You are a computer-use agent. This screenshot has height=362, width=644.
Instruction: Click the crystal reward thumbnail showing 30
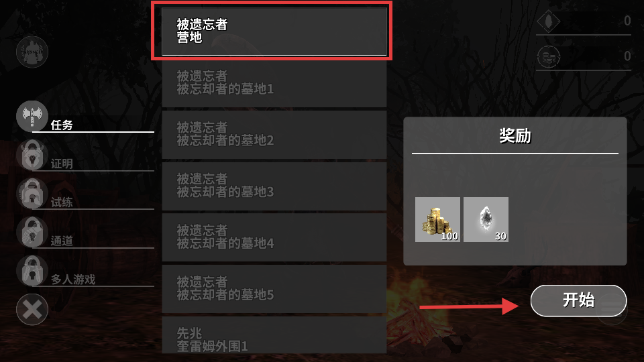486,220
